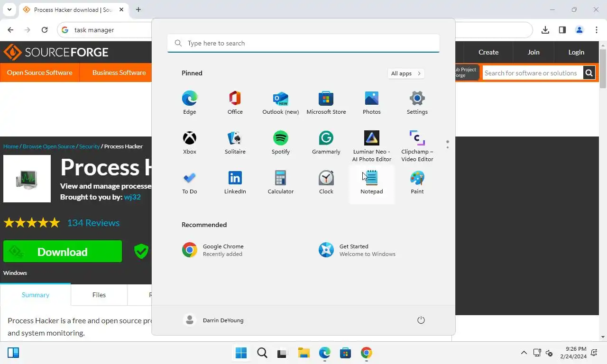Open File Explorer from taskbar

point(303,353)
